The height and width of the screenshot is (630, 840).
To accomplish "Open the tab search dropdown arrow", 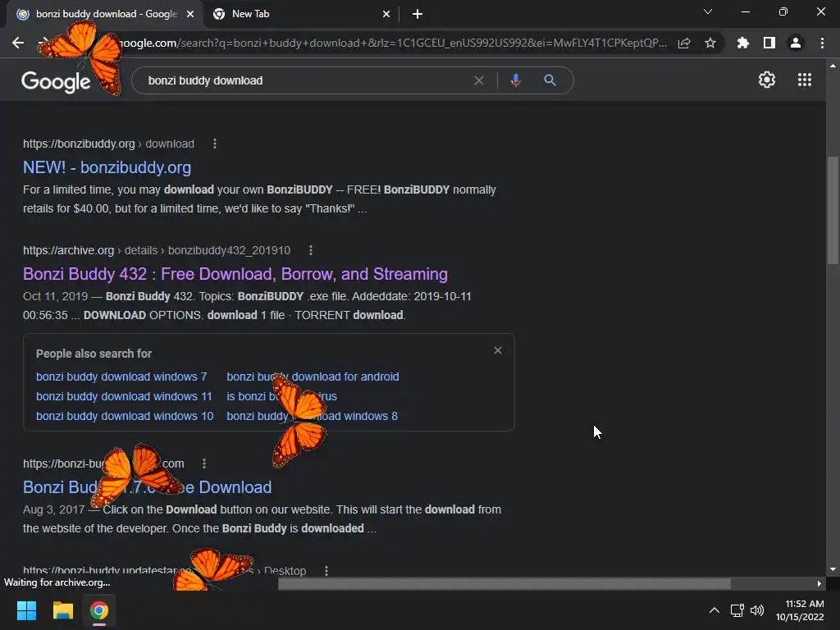I will pos(708,11).
